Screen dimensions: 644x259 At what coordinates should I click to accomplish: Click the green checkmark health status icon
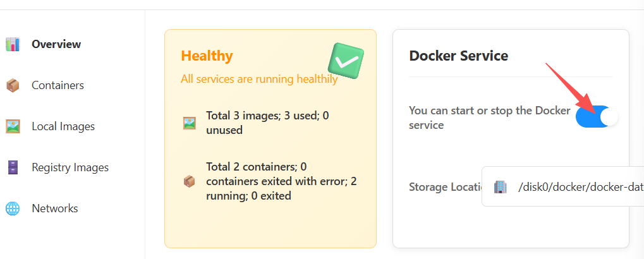346,61
